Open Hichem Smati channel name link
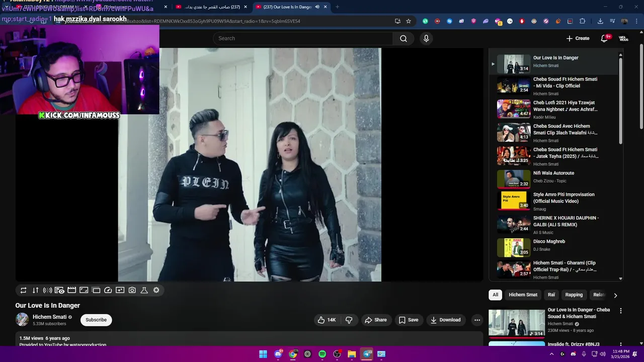 (49, 317)
